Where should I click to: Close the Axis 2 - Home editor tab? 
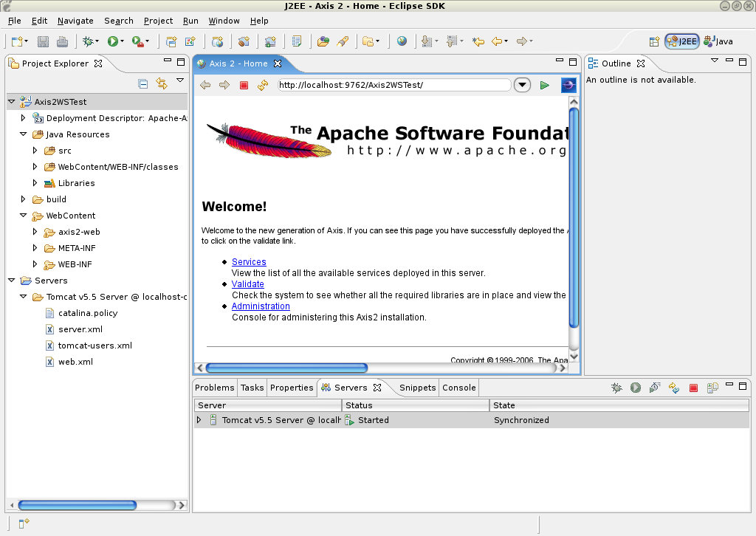tap(278, 63)
